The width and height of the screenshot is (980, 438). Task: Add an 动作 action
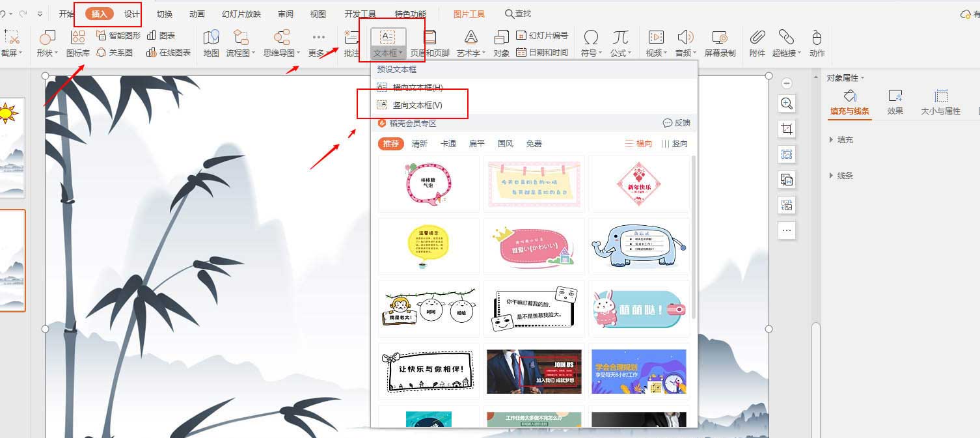click(817, 43)
